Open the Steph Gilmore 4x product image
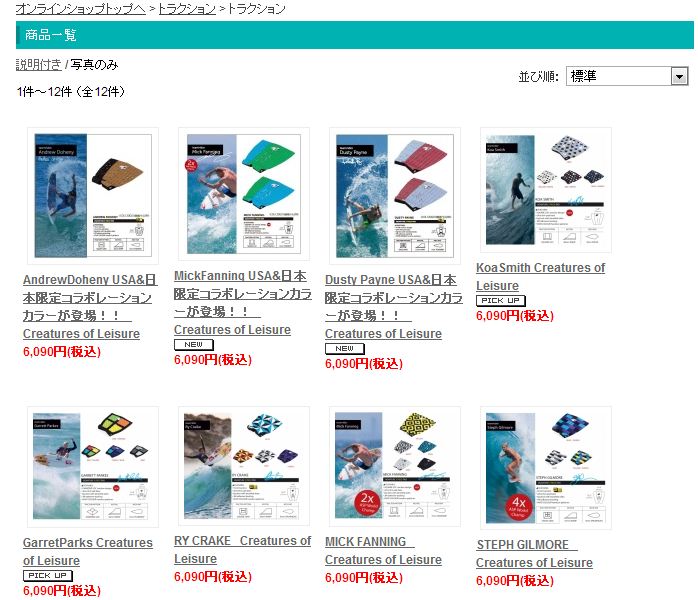 click(546, 468)
